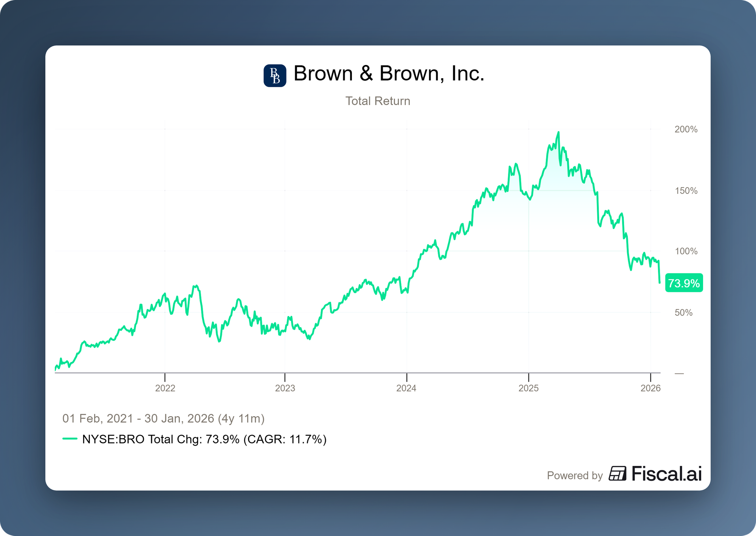The width and height of the screenshot is (756, 536).
Task: Click the 2026 x-axis label
Action: (x=651, y=388)
